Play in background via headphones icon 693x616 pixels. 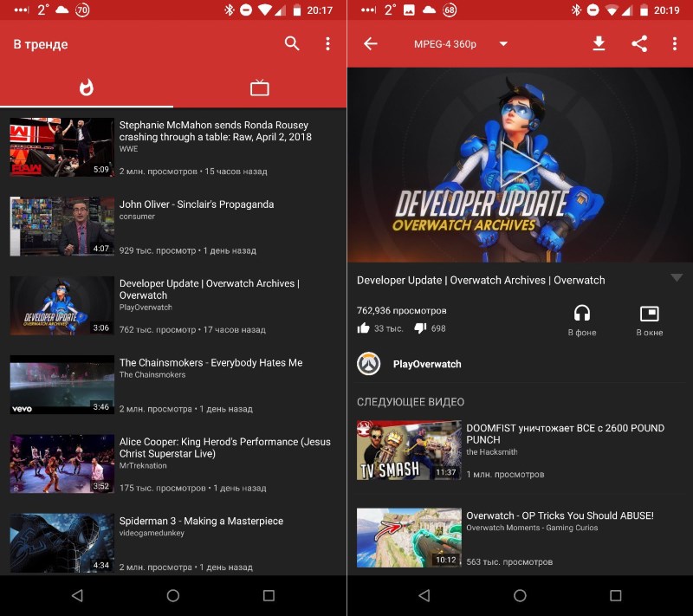(x=582, y=314)
